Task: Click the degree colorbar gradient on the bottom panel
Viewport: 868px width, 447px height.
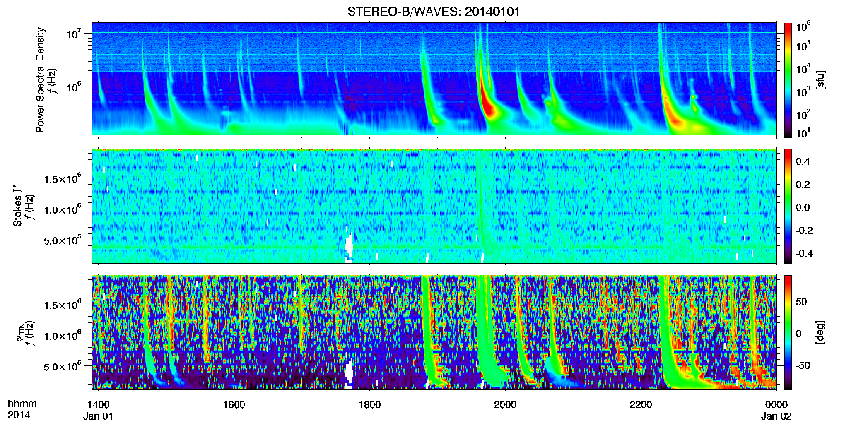Action: tap(788, 333)
